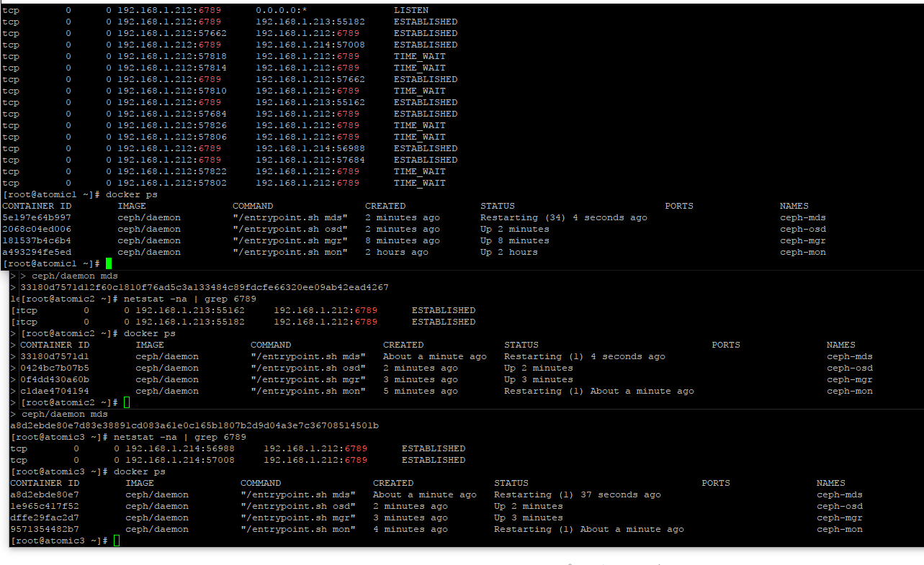The image size is (924, 565).
Task: Click the ceph-mon name on atomic2
Action: tap(850, 391)
